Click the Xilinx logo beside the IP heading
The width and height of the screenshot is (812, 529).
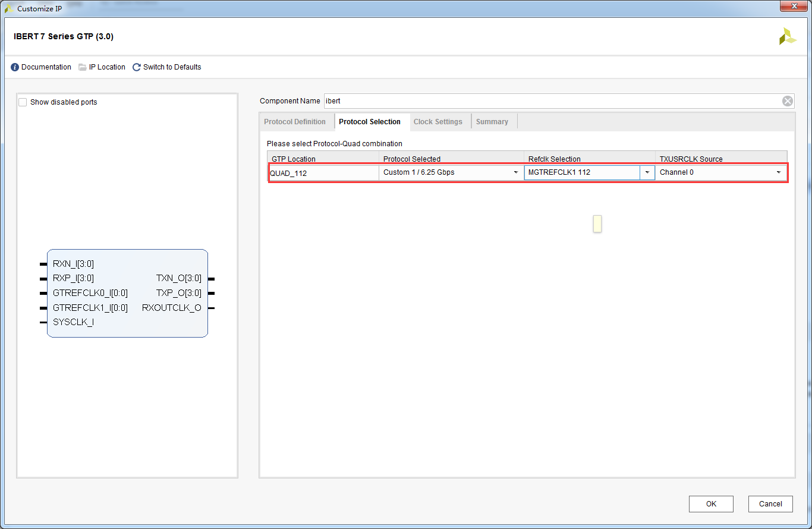tap(788, 36)
